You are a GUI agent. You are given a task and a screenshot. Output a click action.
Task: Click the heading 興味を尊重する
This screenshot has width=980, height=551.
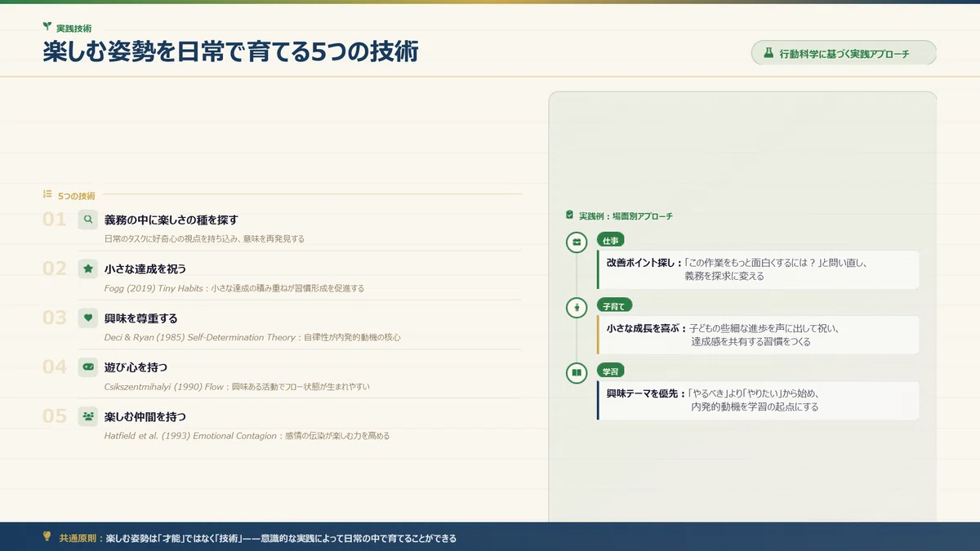tap(140, 318)
